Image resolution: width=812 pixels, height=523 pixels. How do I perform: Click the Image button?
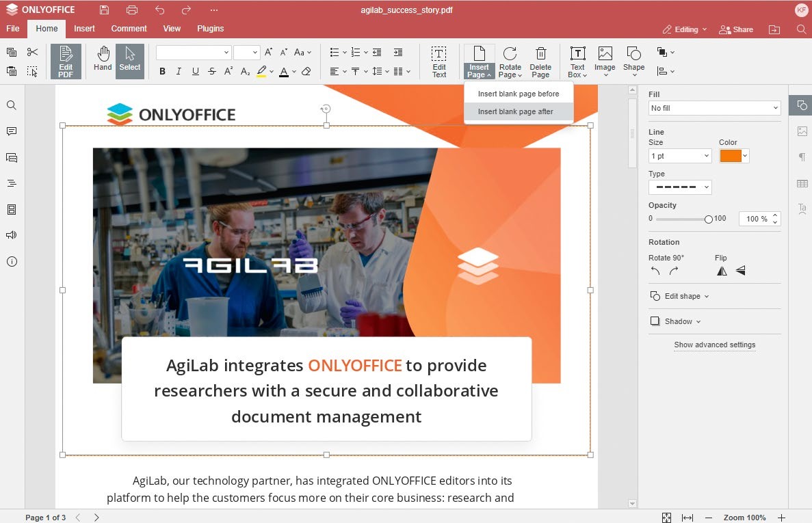(x=605, y=62)
